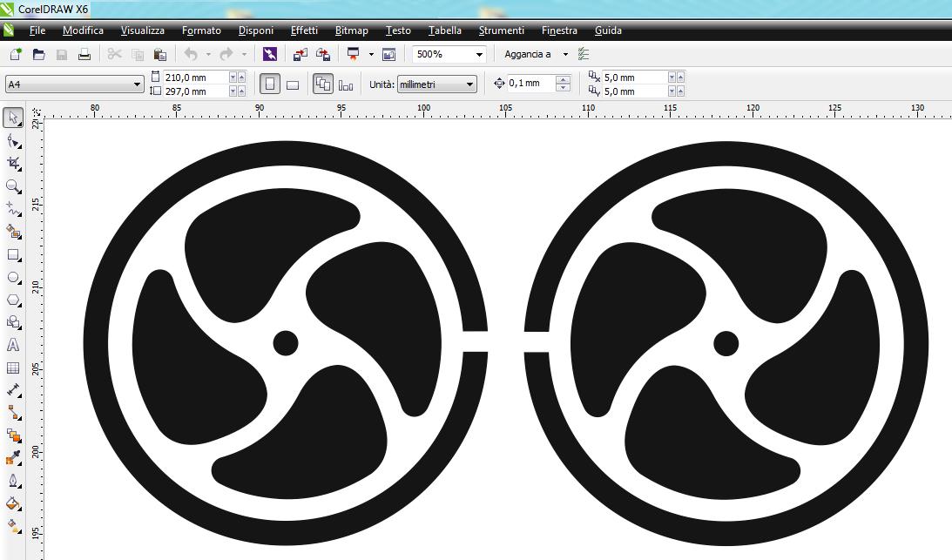Viewport: 952px width, 560px height.
Task: Open the Basic Shapes tool
Action: point(13,322)
